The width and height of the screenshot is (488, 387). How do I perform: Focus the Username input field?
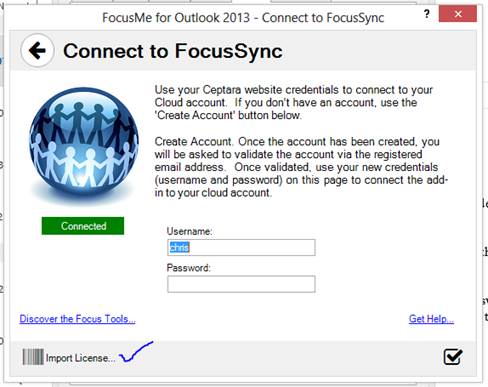[241, 248]
